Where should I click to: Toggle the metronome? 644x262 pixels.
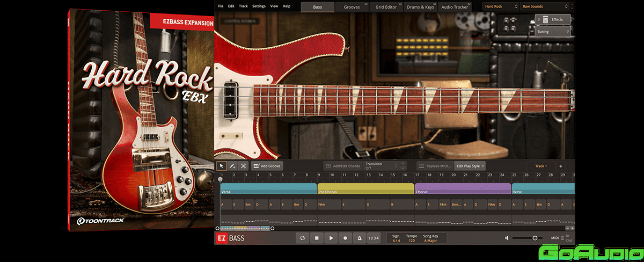[x=359, y=238]
